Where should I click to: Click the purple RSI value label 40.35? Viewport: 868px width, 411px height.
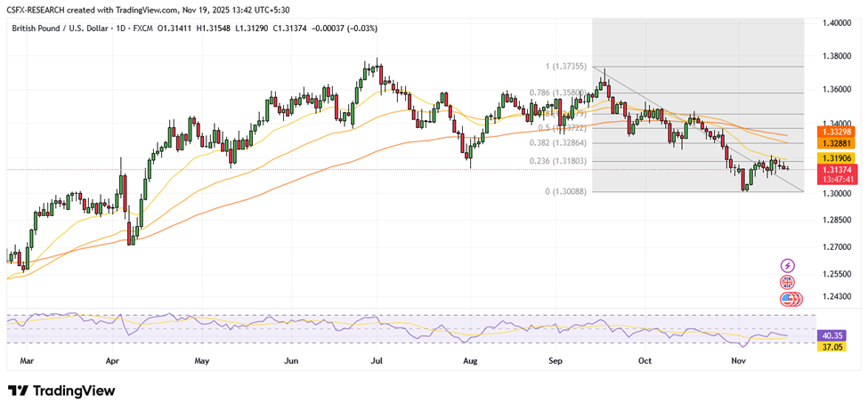pyautogui.click(x=834, y=335)
